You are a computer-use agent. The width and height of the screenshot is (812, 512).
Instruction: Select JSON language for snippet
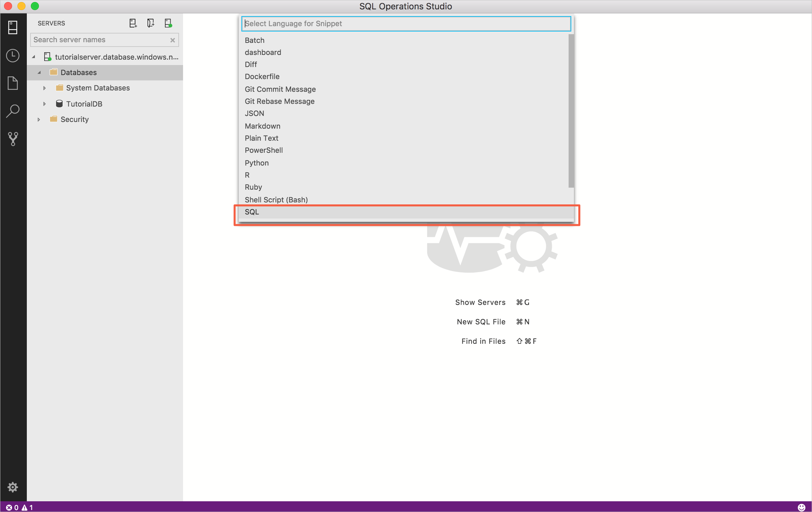tap(255, 113)
